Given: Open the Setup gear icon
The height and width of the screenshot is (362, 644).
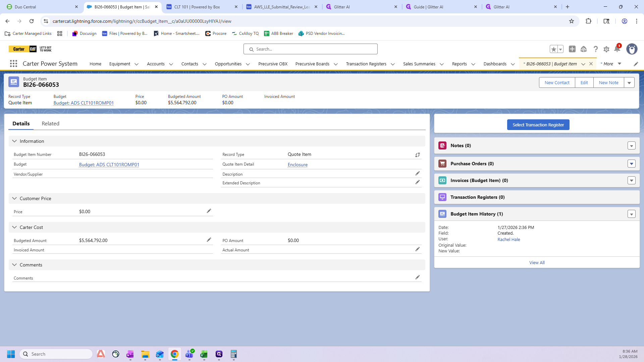Looking at the screenshot, I should click(606, 49).
